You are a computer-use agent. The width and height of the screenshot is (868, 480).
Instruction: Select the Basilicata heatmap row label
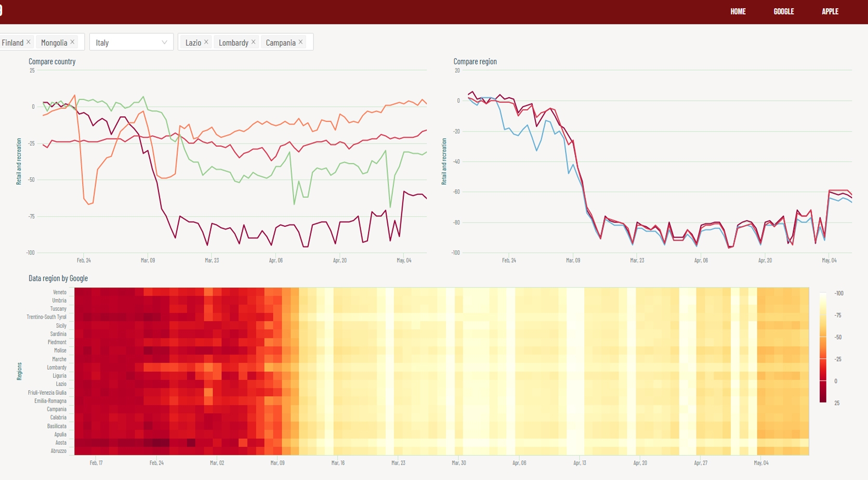click(x=57, y=426)
